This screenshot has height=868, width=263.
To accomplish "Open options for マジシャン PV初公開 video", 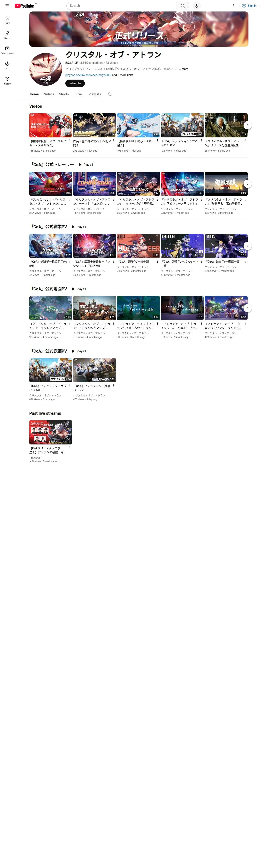I will 114,261.
